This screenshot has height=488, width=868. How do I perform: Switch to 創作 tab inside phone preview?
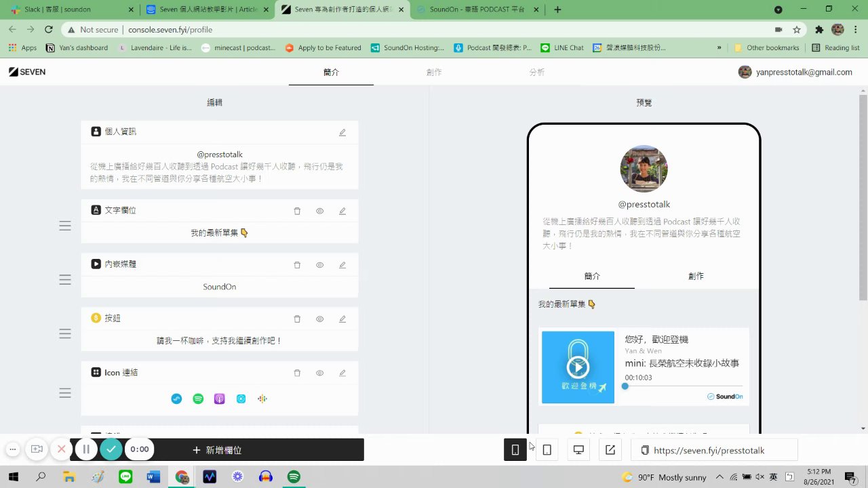tap(696, 276)
